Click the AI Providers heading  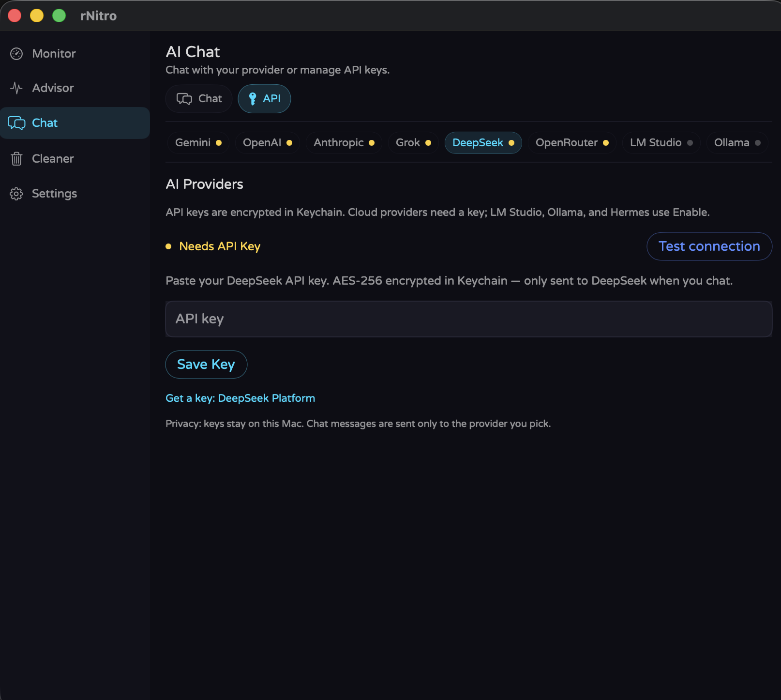click(x=205, y=184)
